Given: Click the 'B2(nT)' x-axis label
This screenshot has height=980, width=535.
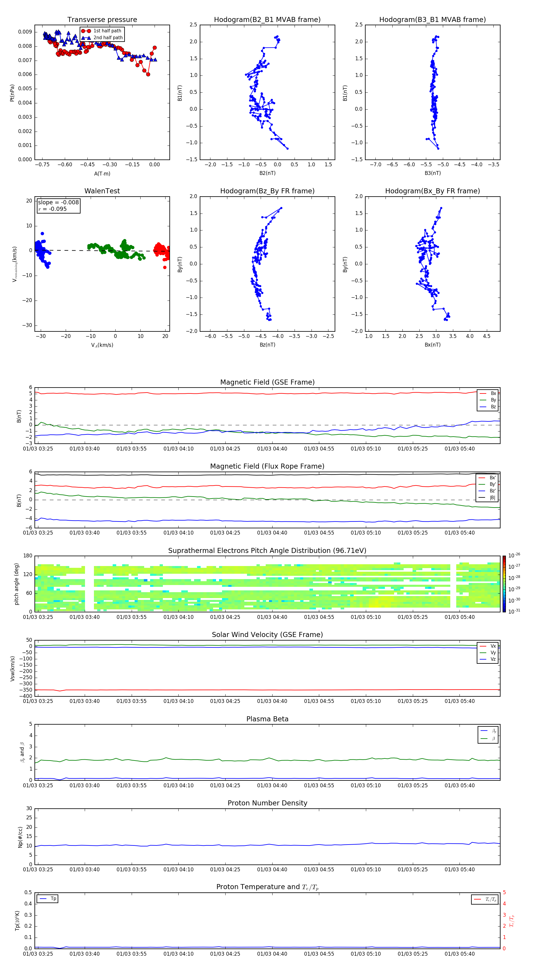Looking at the screenshot, I should pos(267,173).
